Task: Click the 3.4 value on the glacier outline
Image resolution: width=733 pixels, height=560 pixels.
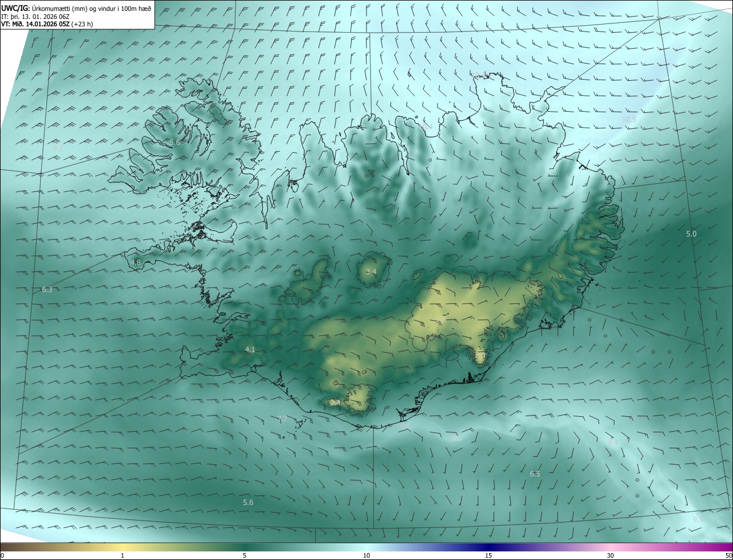Action: (x=371, y=271)
